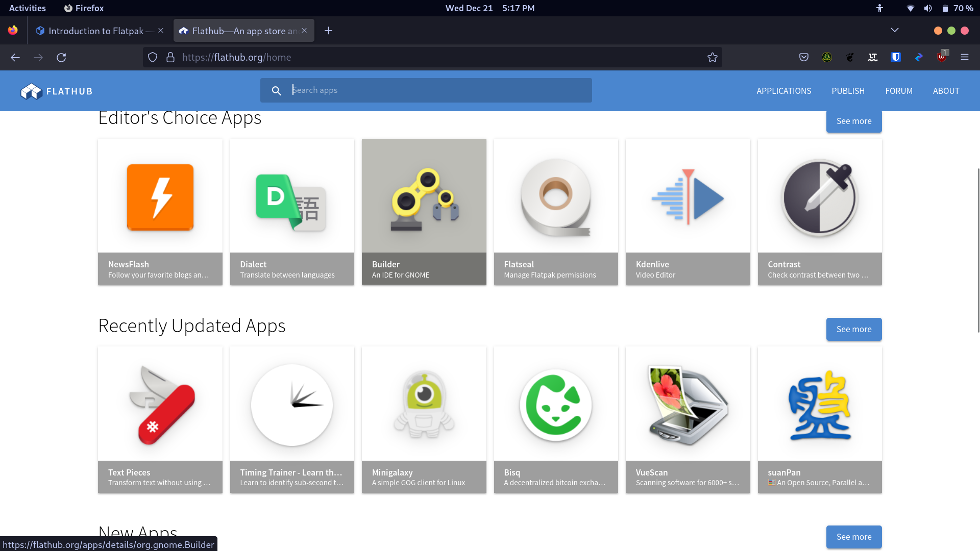Open the Flatseal app card

coord(556,212)
